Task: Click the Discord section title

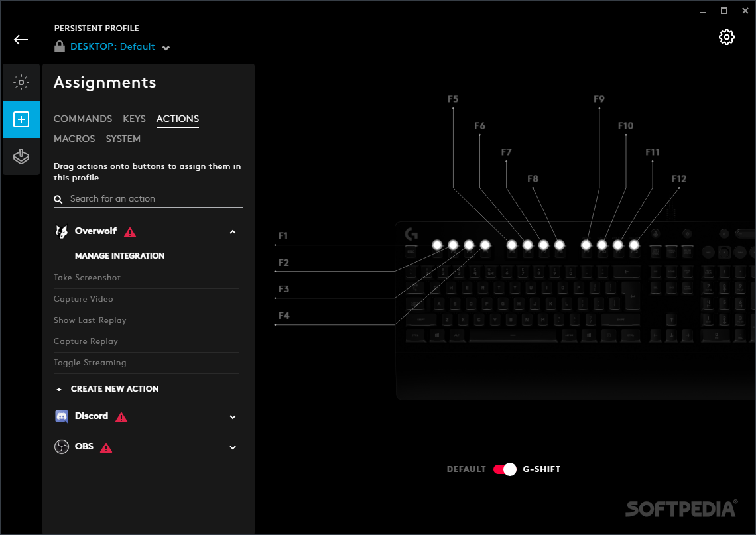Action: (x=91, y=416)
